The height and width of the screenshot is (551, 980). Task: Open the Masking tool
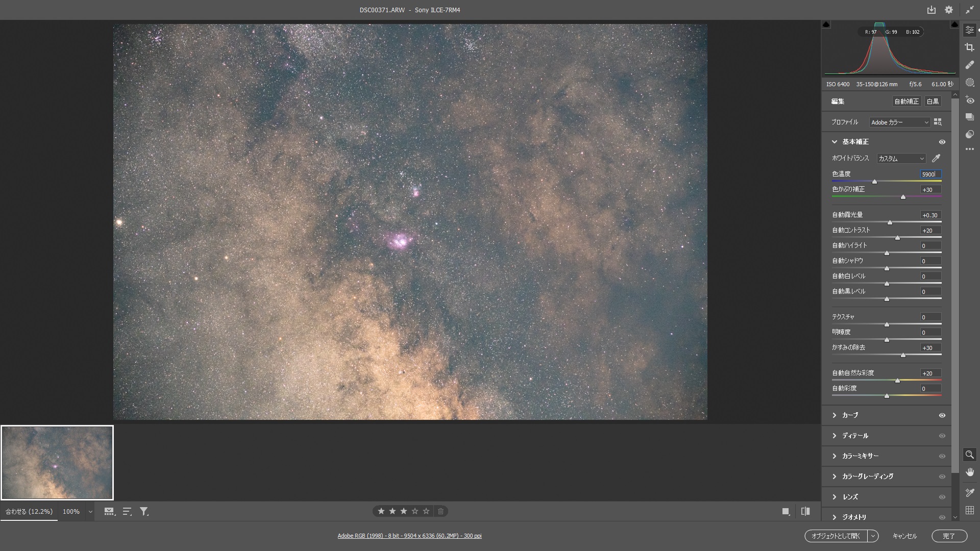(969, 82)
